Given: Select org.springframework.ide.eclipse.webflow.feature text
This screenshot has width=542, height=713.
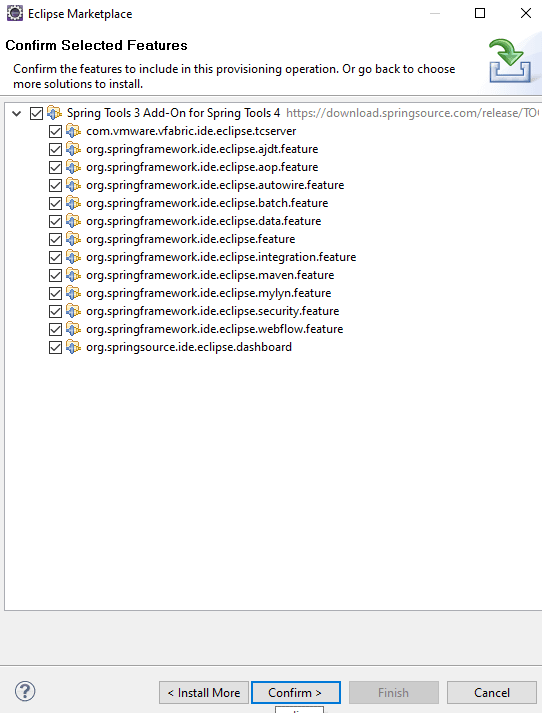Looking at the screenshot, I should tap(215, 329).
